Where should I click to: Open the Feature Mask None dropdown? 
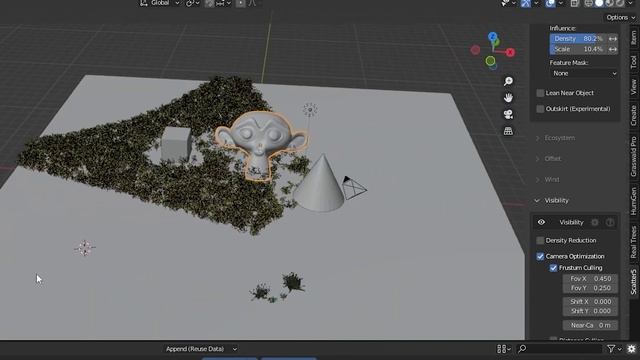[584, 73]
